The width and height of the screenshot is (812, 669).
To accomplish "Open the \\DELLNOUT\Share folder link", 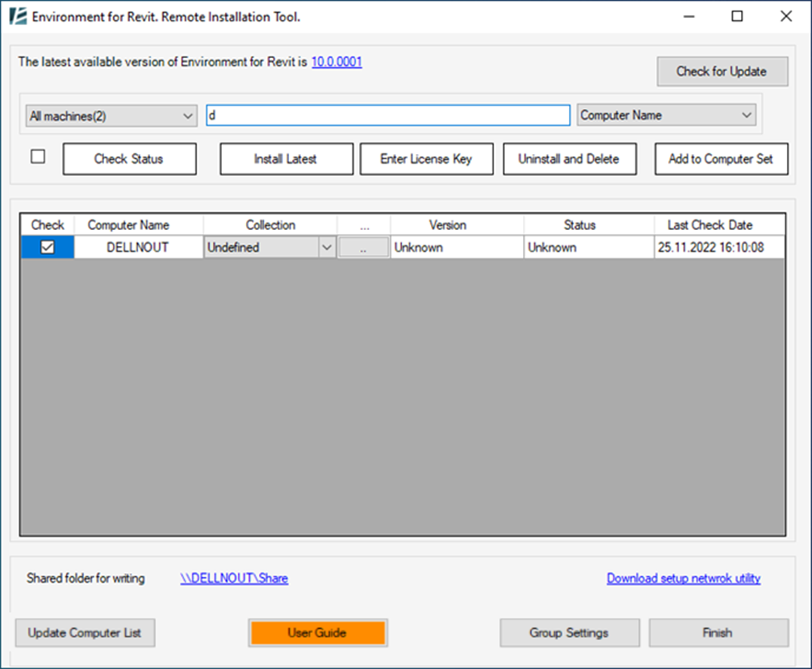I will pos(234,578).
